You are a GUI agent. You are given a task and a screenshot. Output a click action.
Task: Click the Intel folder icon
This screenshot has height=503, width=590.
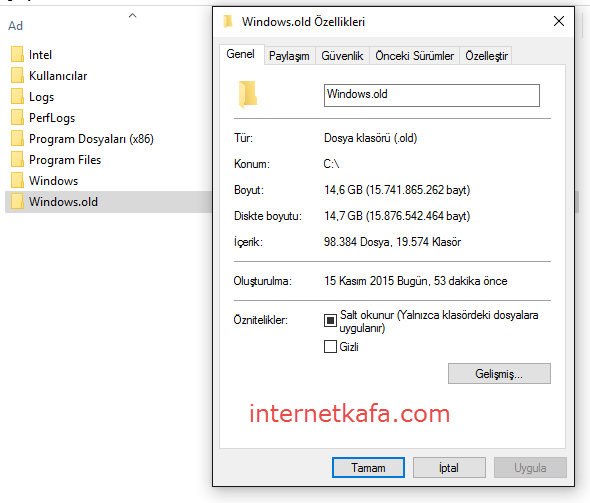tap(17, 55)
